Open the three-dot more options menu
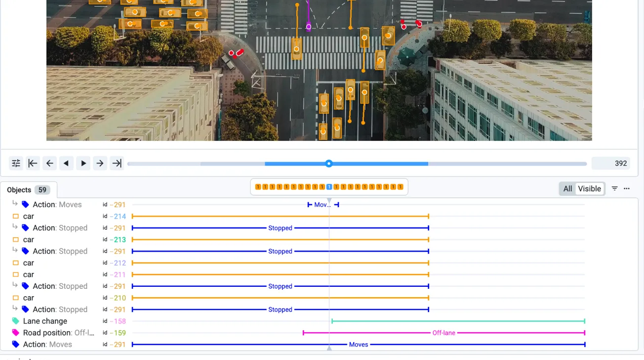 pos(627,188)
